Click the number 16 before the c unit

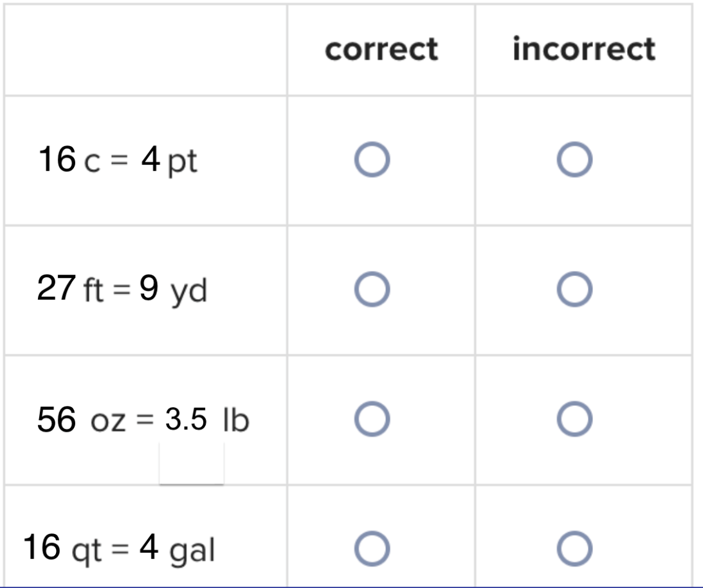57,159
